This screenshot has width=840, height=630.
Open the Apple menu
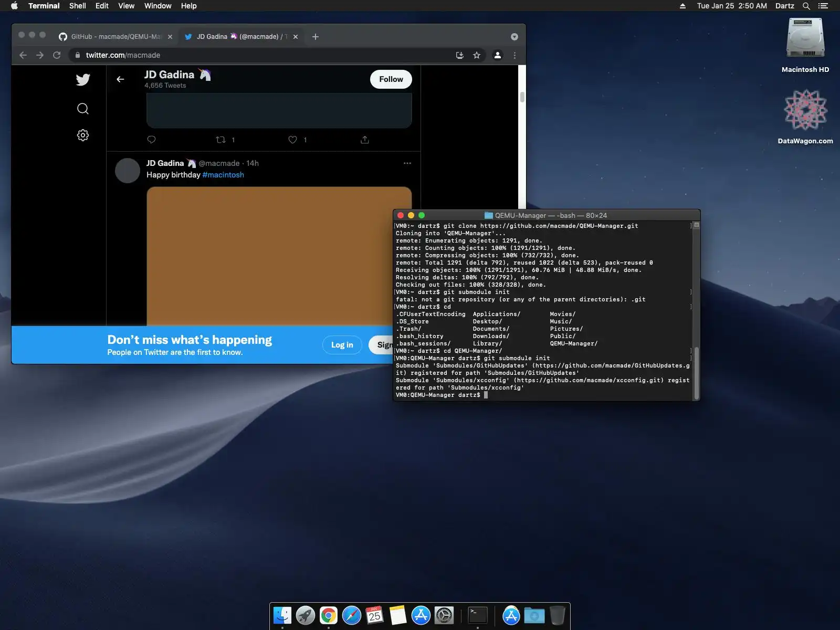pyautogui.click(x=14, y=6)
